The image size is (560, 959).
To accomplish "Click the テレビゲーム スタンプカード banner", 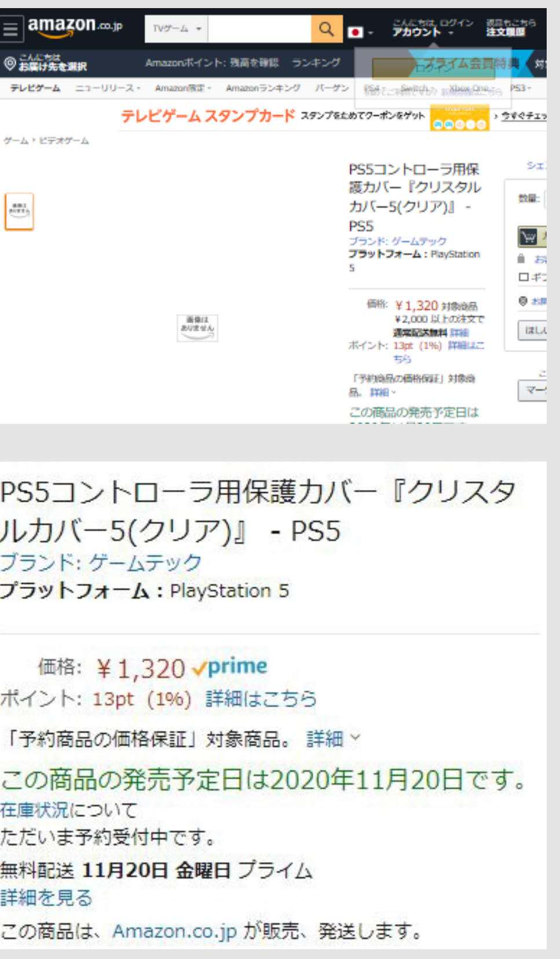I will tap(208, 116).
